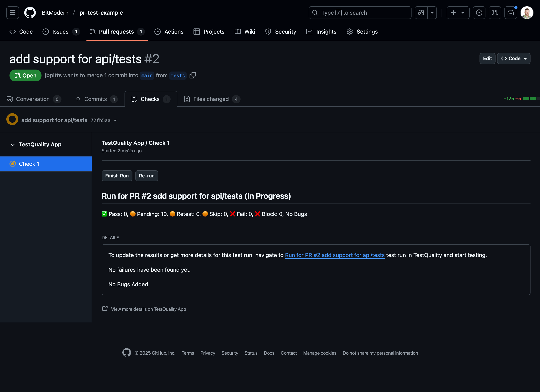The width and height of the screenshot is (540, 392).
Task: Open the notifications inbox icon
Action: 511,13
